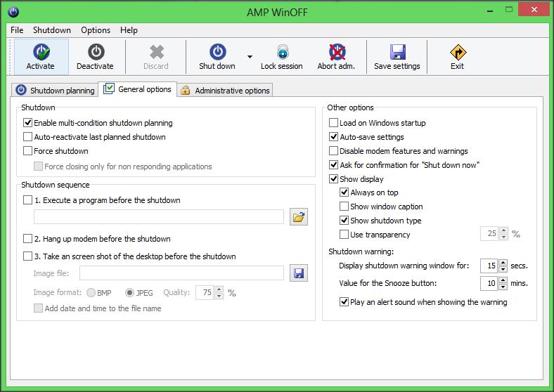Switch to Administrative options tab
The height and width of the screenshot is (392, 554).
click(225, 91)
